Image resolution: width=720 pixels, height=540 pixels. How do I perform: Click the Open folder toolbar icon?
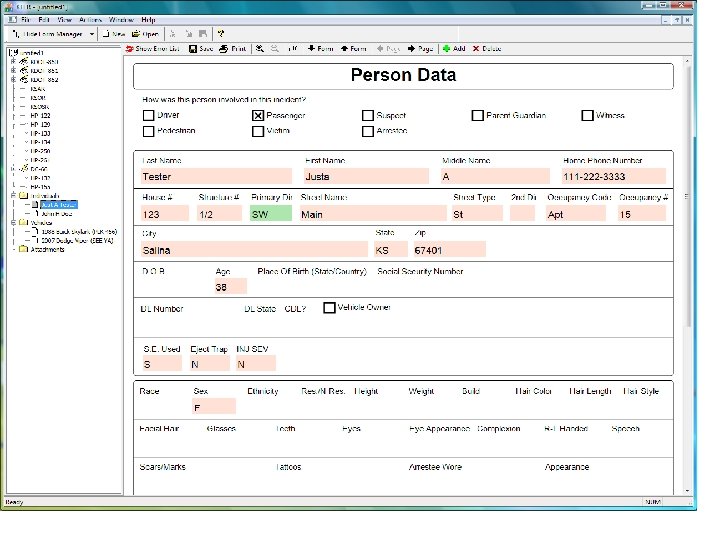[x=135, y=34]
